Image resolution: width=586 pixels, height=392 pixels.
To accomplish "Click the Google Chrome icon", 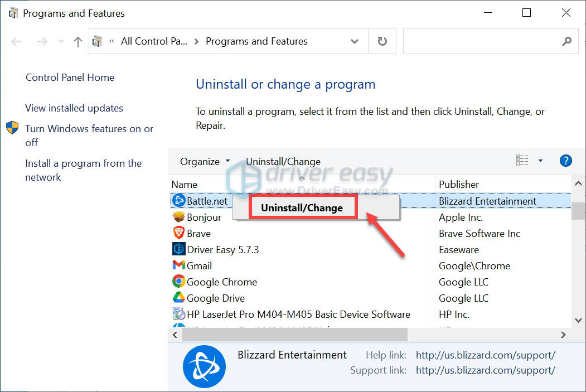I will (178, 282).
